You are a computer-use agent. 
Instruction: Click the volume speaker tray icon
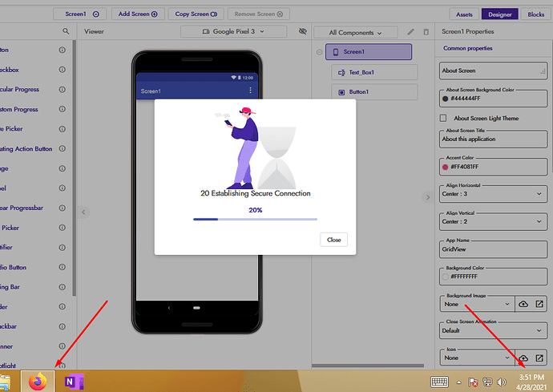pos(501,382)
